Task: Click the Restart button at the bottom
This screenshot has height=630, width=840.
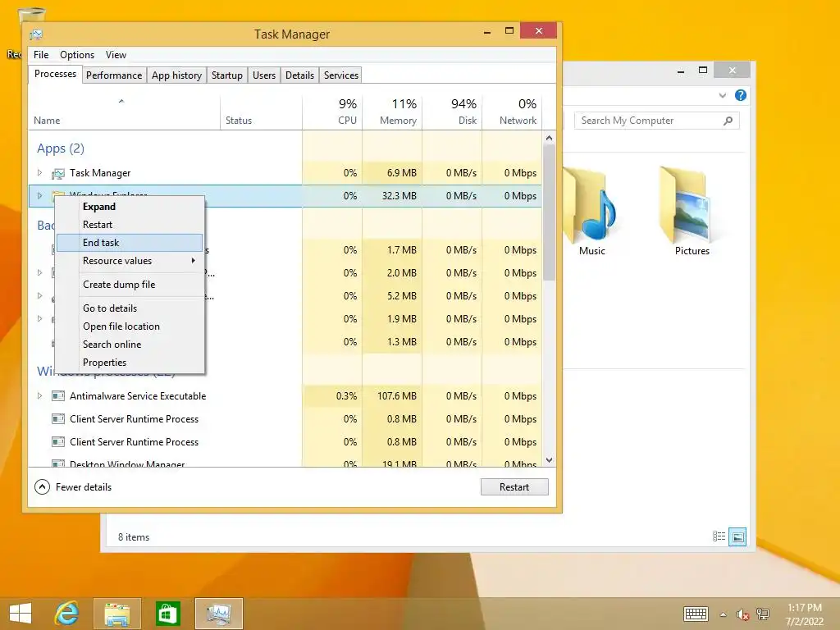Action: [x=514, y=487]
